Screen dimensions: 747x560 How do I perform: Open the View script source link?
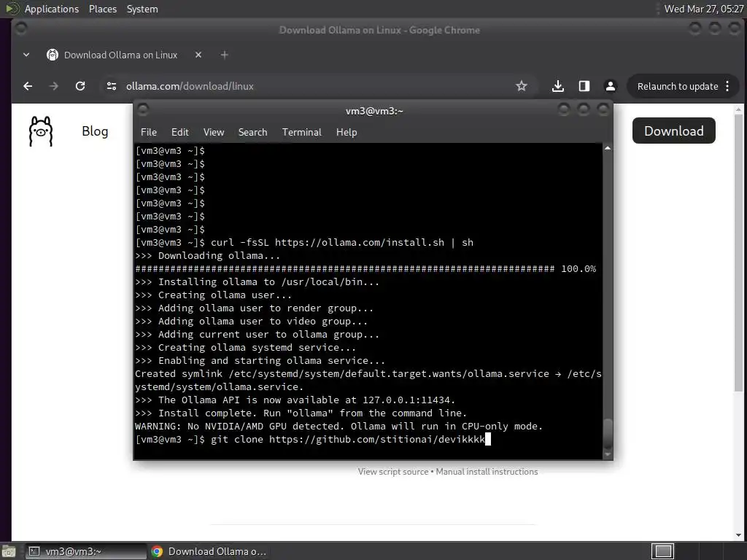pyautogui.click(x=393, y=472)
